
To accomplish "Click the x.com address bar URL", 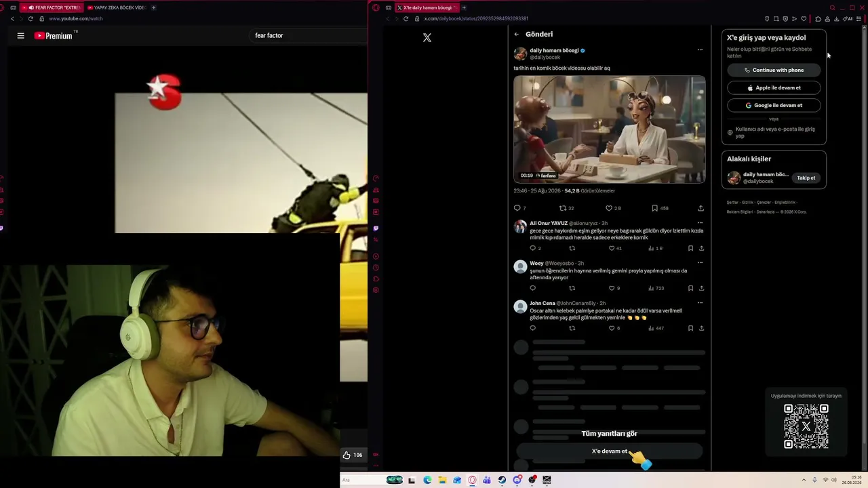I will (476, 19).
